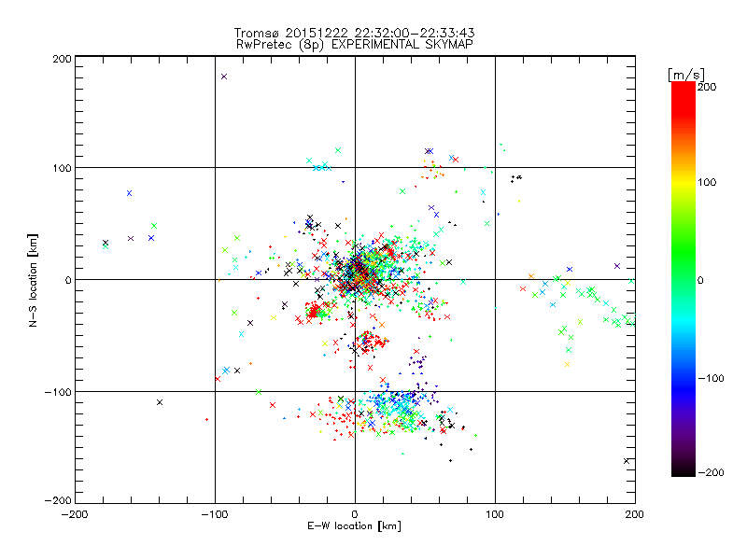Click the N-S axis tick label "0"
This screenshot has height=560, width=747.
[x=68, y=280]
